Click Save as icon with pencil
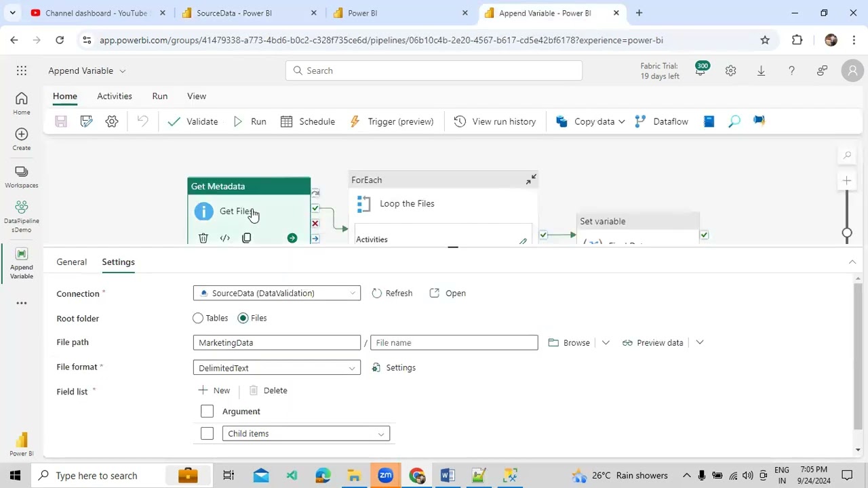The height and width of the screenshot is (488, 868). (x=86, y=121)
